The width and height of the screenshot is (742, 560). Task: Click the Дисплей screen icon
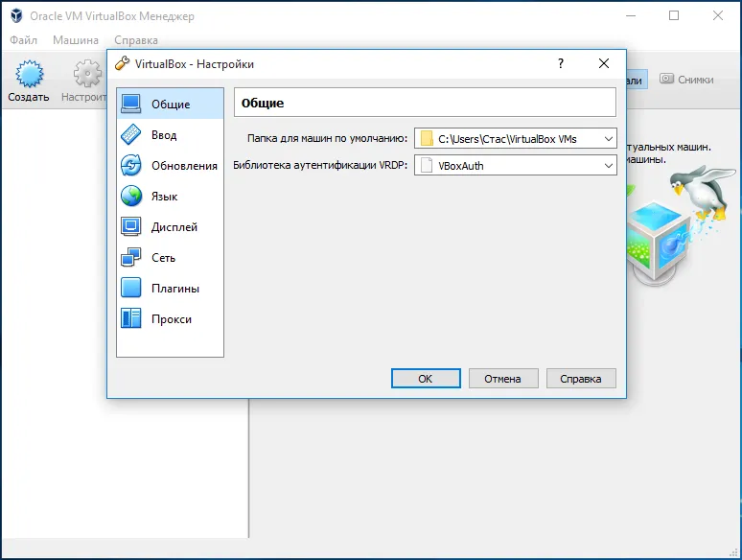[130, 226]
